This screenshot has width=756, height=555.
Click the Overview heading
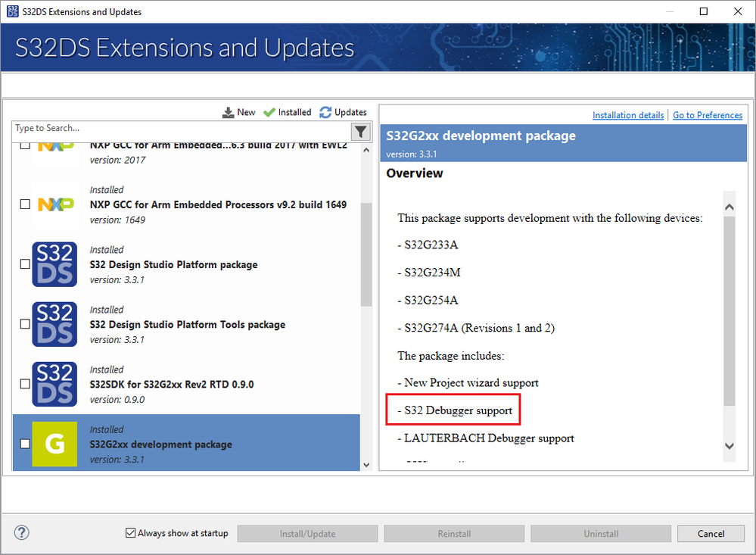click(x=415, y=173)
